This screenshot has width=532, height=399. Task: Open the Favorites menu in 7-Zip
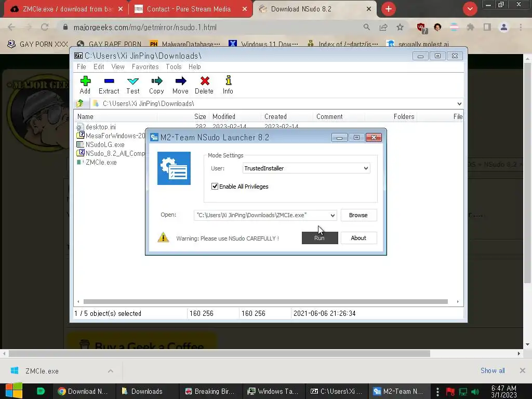pyautogui.click(x=145, y=66)
